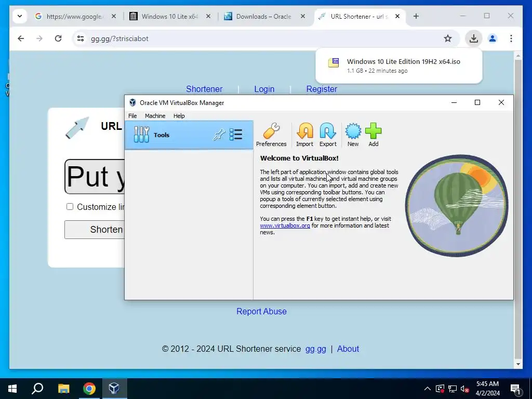Viewport: 532px width, 399px height.
Task: Go back in Chrome
Action: 21,38
